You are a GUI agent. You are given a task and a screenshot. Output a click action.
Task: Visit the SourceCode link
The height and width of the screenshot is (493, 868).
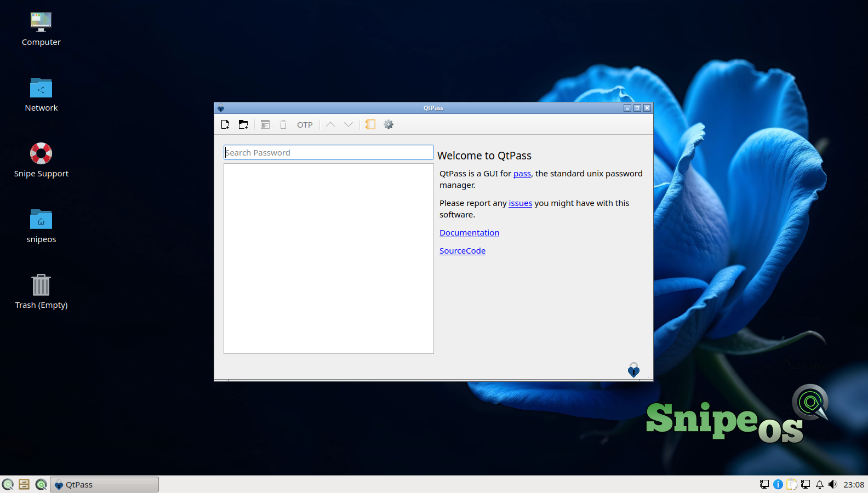(462, 251)
